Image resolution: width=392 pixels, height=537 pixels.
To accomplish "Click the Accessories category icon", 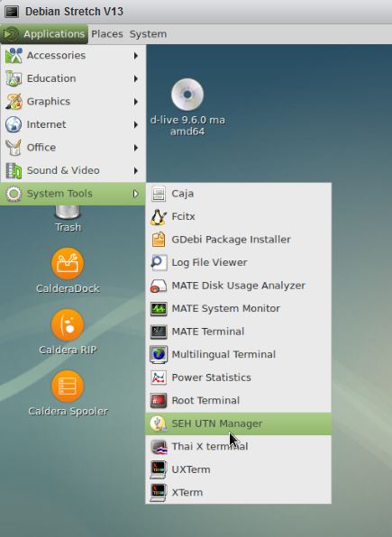I will (14, 56).
